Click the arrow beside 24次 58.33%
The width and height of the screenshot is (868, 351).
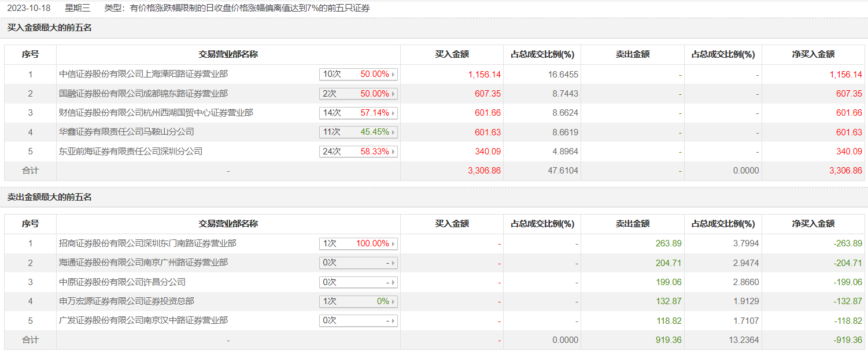[394, 152]
